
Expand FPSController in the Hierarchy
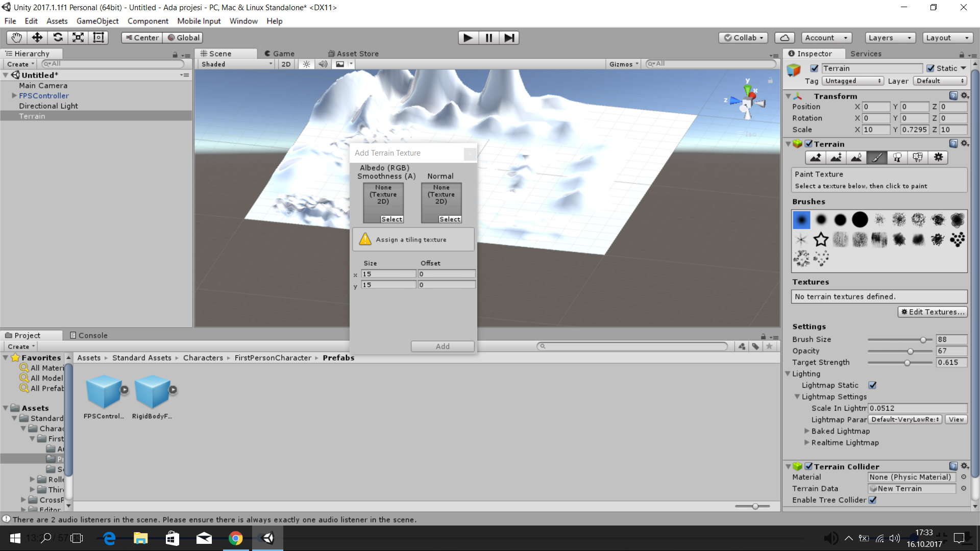(x=14, y=96)
